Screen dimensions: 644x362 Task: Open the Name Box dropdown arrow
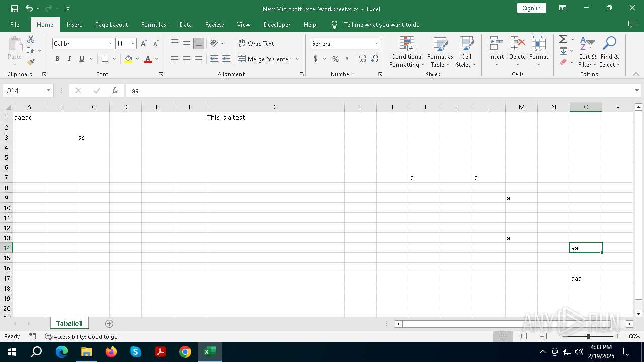pos(48,90)
